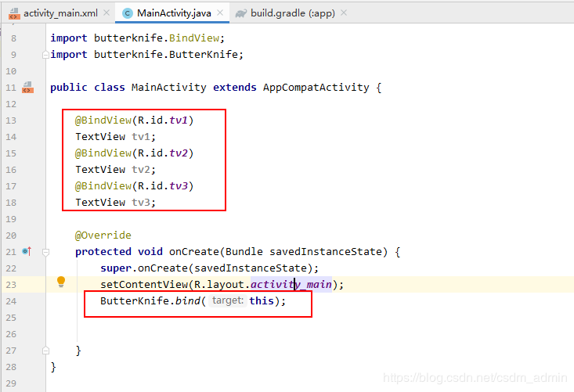The width and height of the screenshot is (574, 392).
Task: Click line number 13 in the gutter
Action: [x=11, y=120]
